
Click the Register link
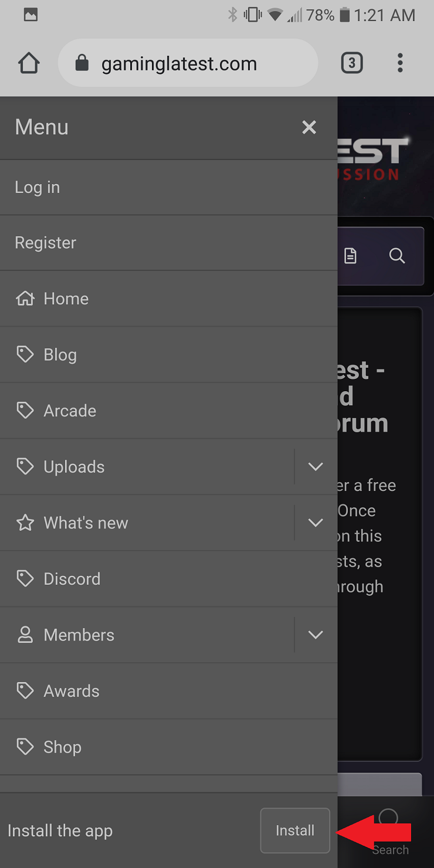pyautogui.click(x=168, y=243)
